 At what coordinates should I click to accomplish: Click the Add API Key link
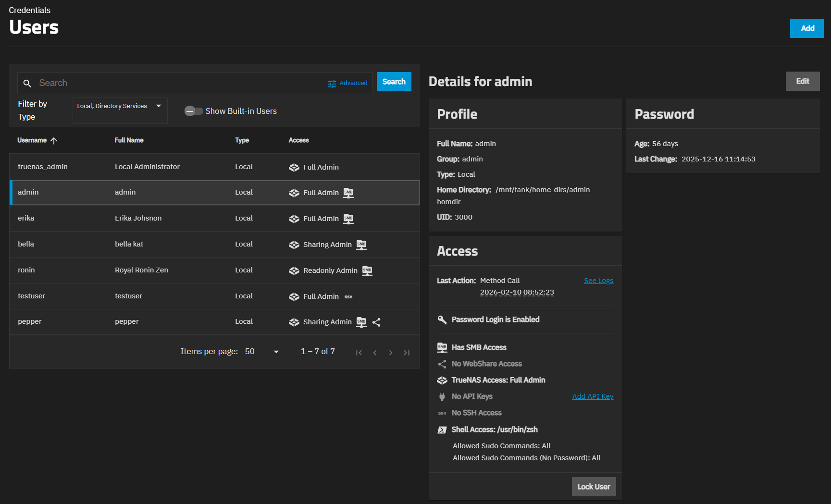tap(593, 396)
